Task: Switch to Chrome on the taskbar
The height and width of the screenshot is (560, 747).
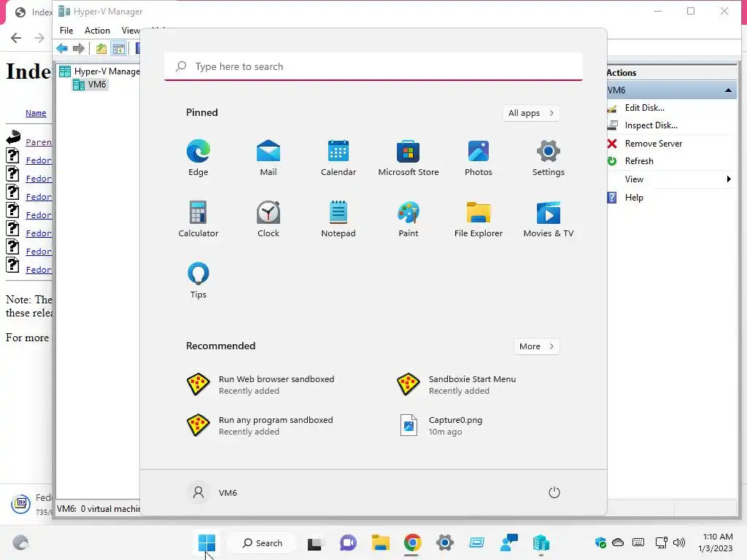Action: coord(412,542)
